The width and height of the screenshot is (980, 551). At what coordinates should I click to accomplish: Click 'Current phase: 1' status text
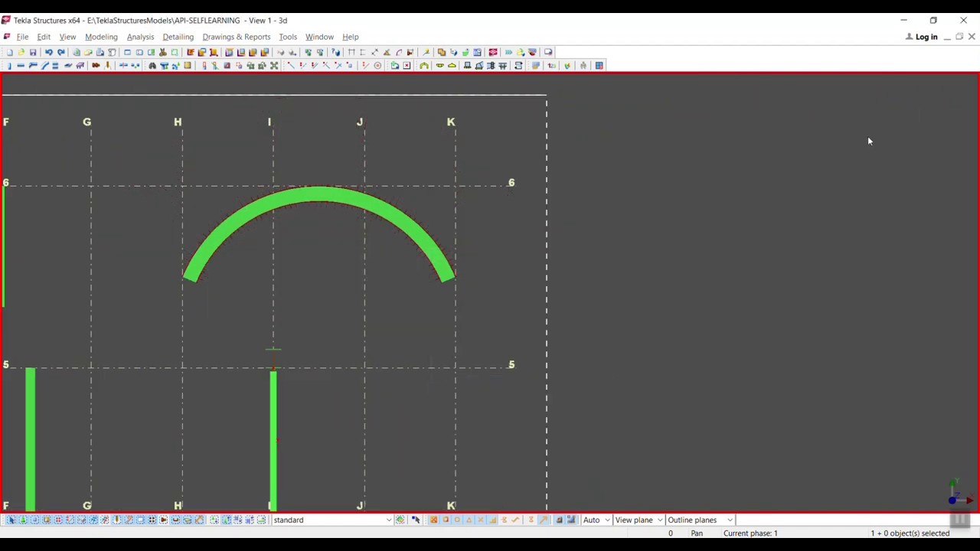click(x=750, y=533)
